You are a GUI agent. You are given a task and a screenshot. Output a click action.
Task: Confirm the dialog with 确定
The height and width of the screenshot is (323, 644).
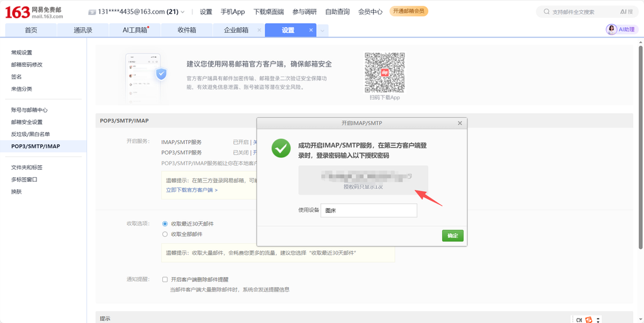(x=453, y=236)
